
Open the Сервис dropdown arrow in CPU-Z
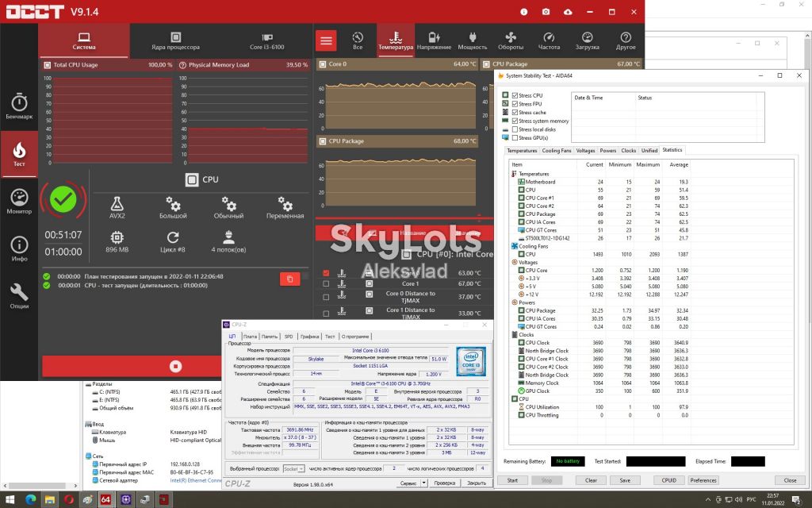click(x=424, y=483)
